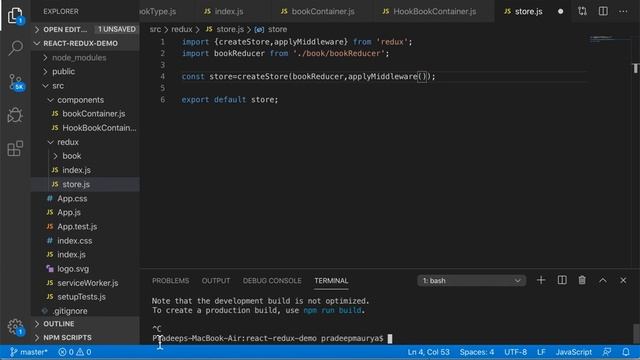The image size is (640, 360).
Task: Click Ln 4, Col 53 cursor position
Action: (428, 352)
